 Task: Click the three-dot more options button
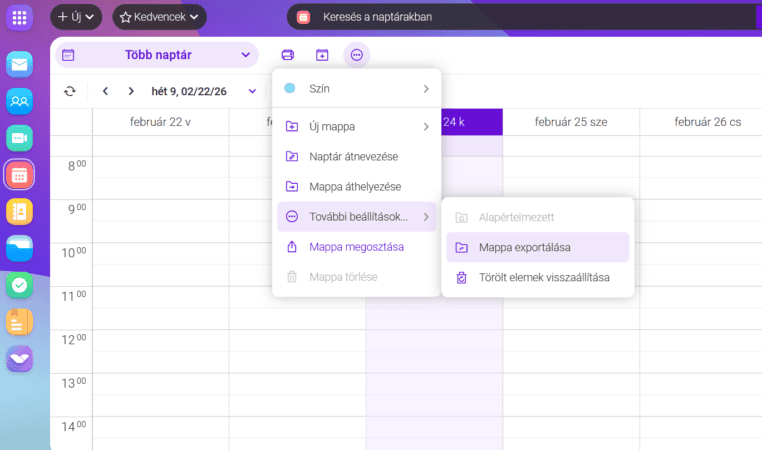coord(357,55)
